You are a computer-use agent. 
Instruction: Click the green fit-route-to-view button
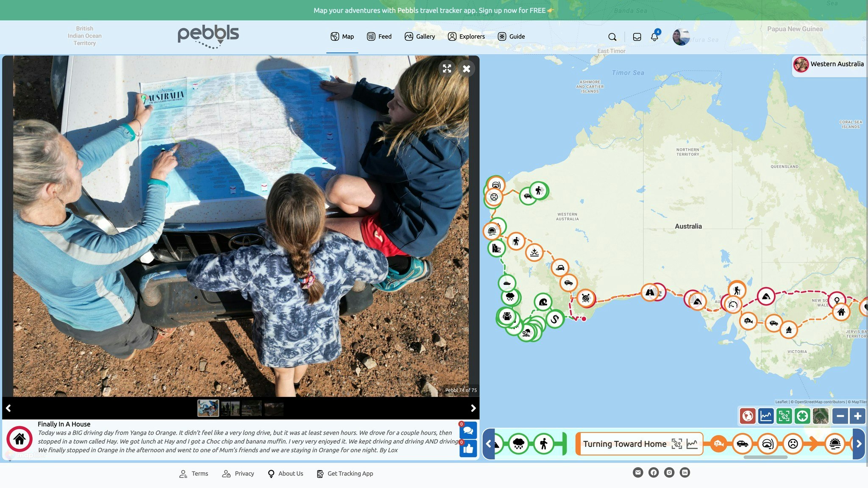(x=784, y=416)
